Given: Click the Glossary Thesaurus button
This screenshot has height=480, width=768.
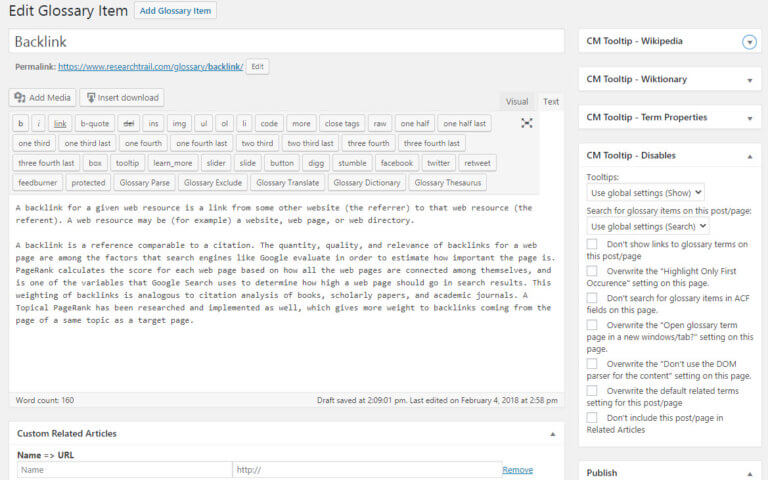Looking at the screenshot, I should [x=448, y=182].
